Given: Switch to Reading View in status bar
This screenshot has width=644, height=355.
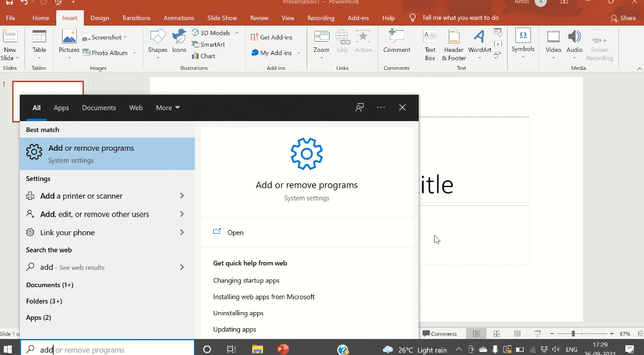Looking at the screenshot, I should [x=517, y=334].
